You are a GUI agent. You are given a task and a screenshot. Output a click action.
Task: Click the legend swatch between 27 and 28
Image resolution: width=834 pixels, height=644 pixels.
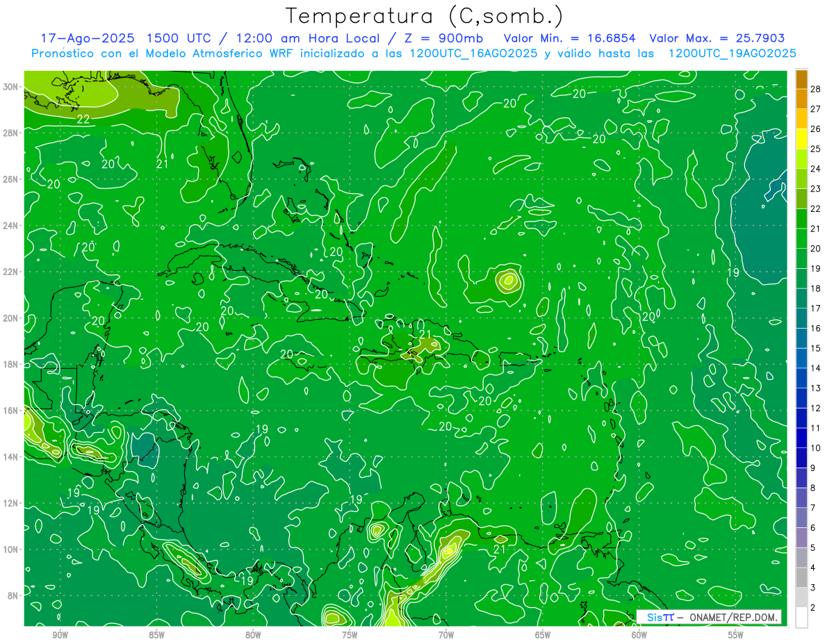point(801,99)
